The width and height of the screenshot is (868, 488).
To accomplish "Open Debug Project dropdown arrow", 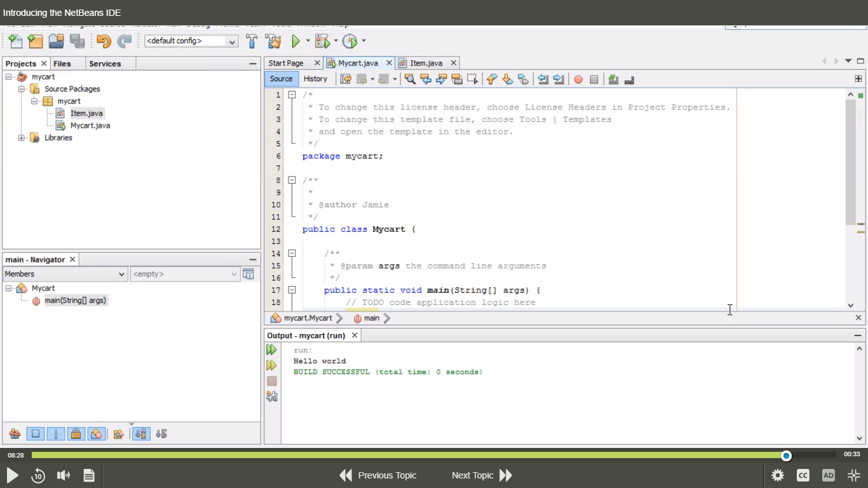I will tap(336, 41).
